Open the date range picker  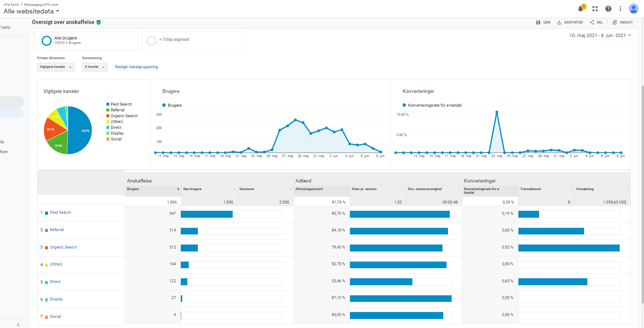pos(600,36)
